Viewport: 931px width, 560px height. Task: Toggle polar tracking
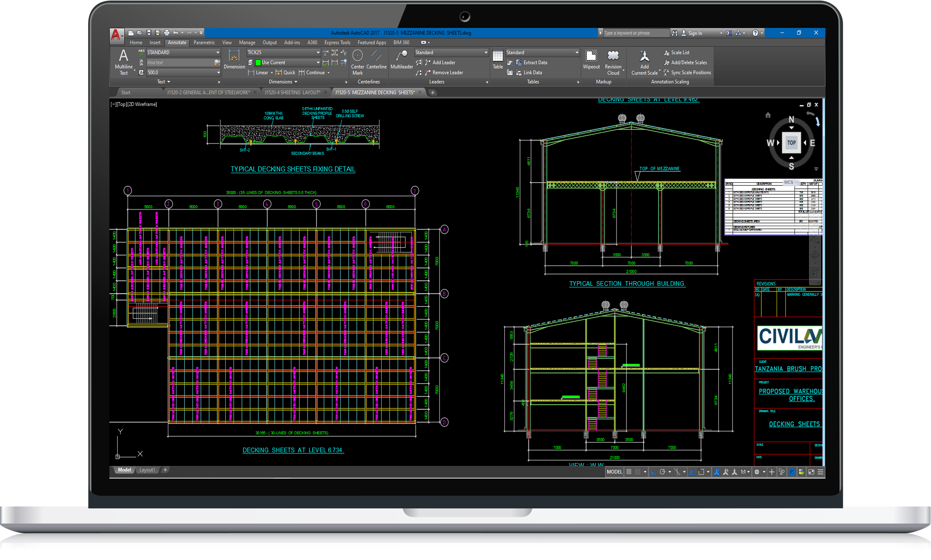[663, 472]
